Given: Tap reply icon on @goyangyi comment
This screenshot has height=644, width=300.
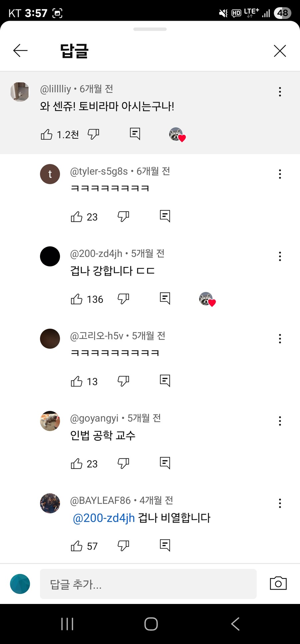Looking at the screenshot, I should pyautogui.click(x=165, y=463).
